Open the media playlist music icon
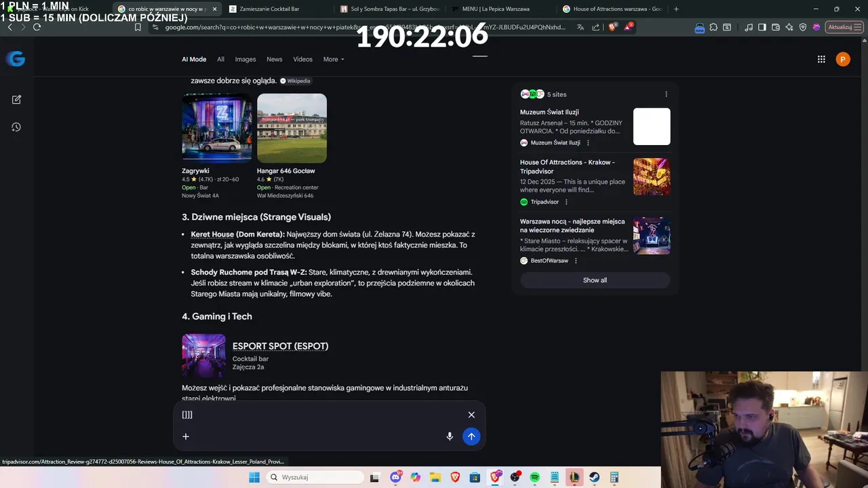Viewport: 868px width, 488px height. point(749,27)
